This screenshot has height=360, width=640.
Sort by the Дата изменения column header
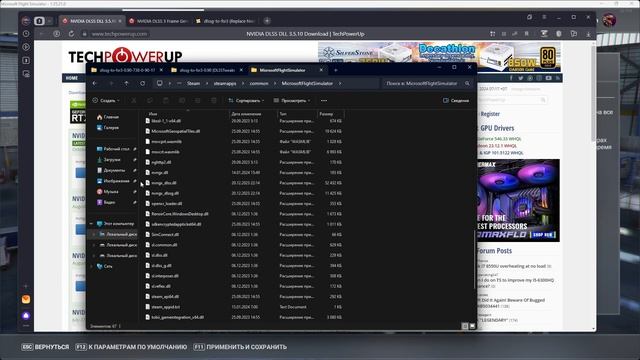tap(246, 114)
